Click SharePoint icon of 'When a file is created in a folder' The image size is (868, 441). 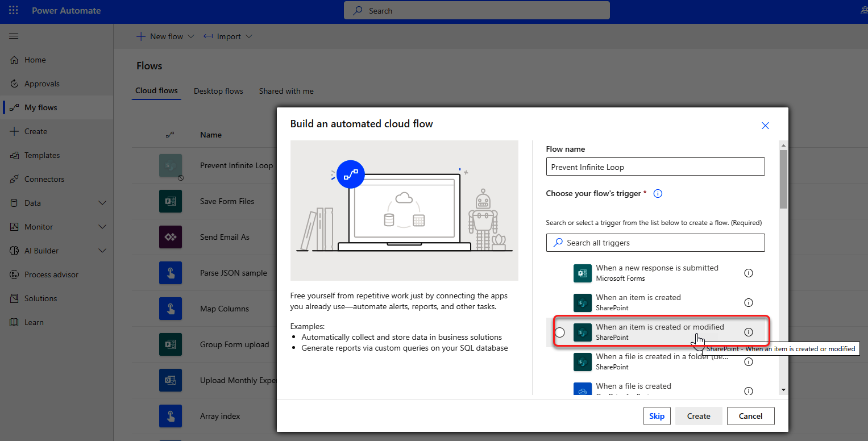pos(583,362)
